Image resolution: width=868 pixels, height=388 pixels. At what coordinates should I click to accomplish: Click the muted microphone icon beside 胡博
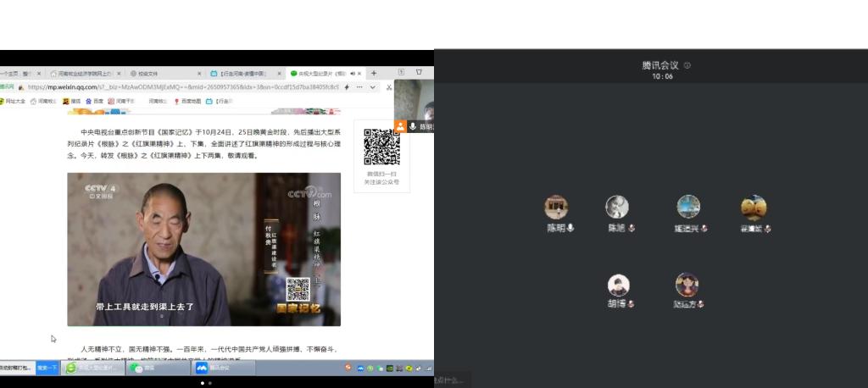coord(631,304)
